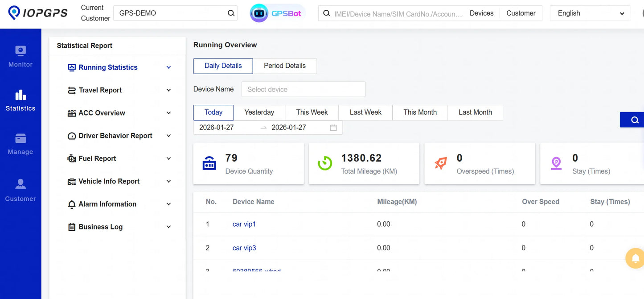
Task: Open the calendar icon in date range
Action: 333,128
